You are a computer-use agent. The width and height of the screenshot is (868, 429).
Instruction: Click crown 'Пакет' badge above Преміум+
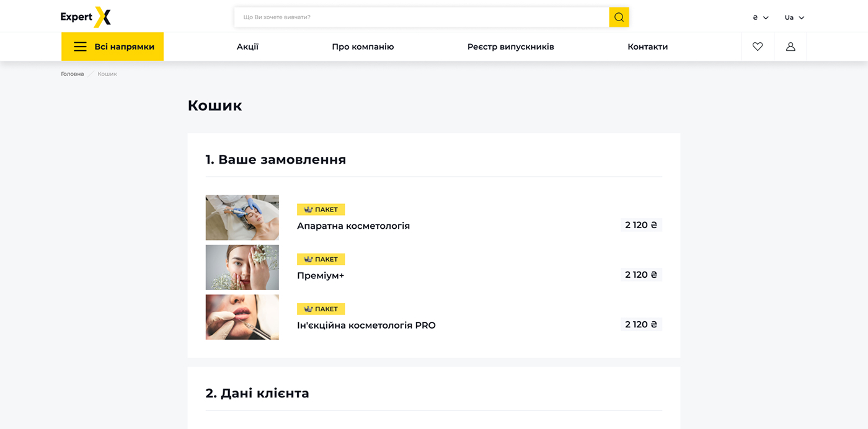(321, 259)
